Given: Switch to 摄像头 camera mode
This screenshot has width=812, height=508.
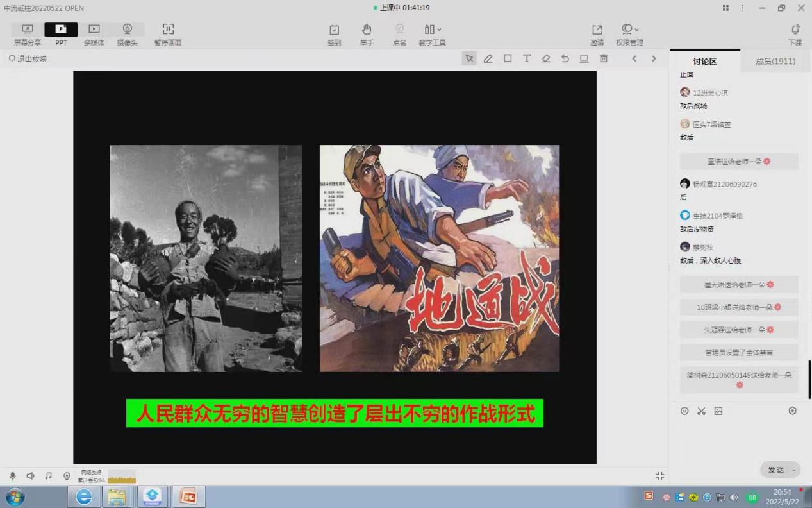Looking at the screenshot, I should point(128,35).
